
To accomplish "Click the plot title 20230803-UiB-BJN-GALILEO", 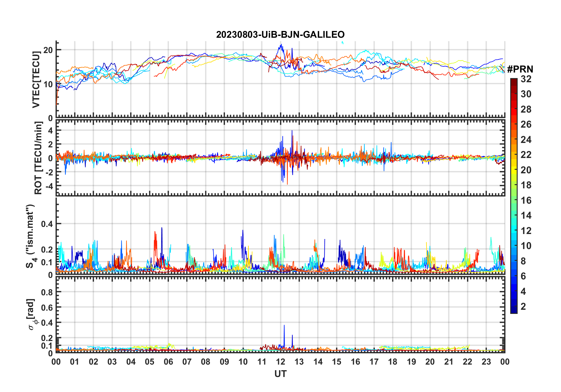I will 280,35.
